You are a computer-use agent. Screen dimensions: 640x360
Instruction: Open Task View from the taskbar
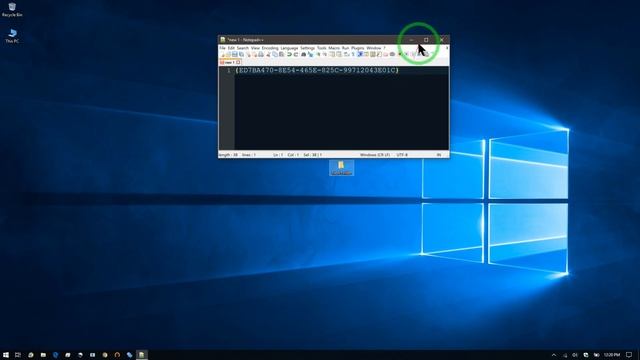click(x=18, y=355)
